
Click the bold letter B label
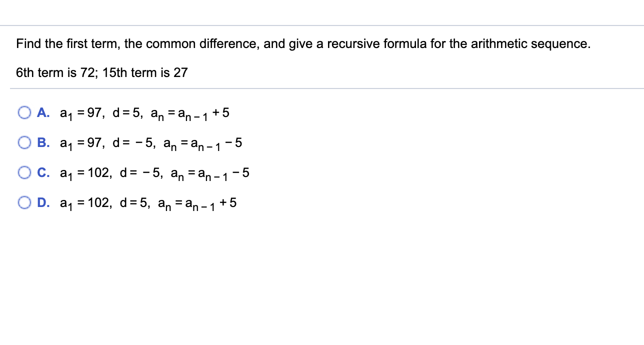click(x=43, y=142)
